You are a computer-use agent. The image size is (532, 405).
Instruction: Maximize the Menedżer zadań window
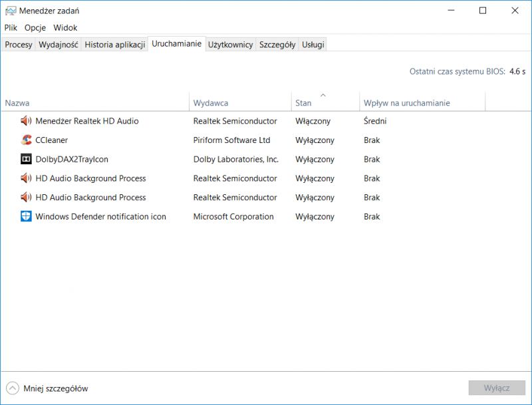(x=483, y=11)
